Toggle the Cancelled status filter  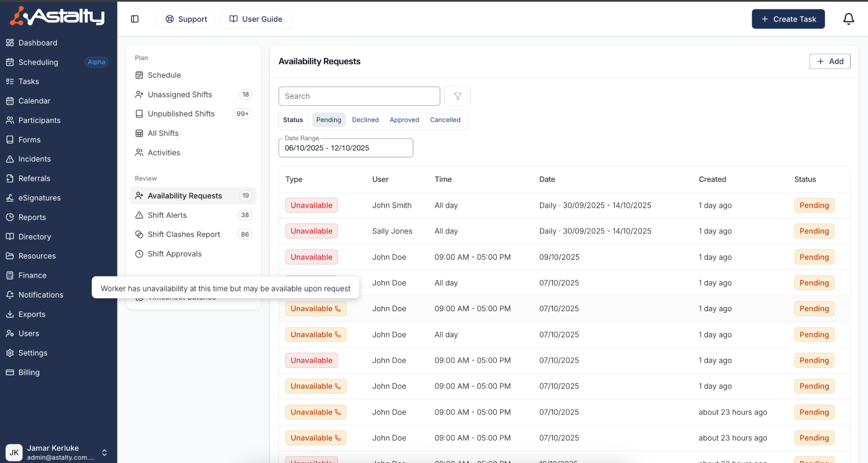(445, 120)
